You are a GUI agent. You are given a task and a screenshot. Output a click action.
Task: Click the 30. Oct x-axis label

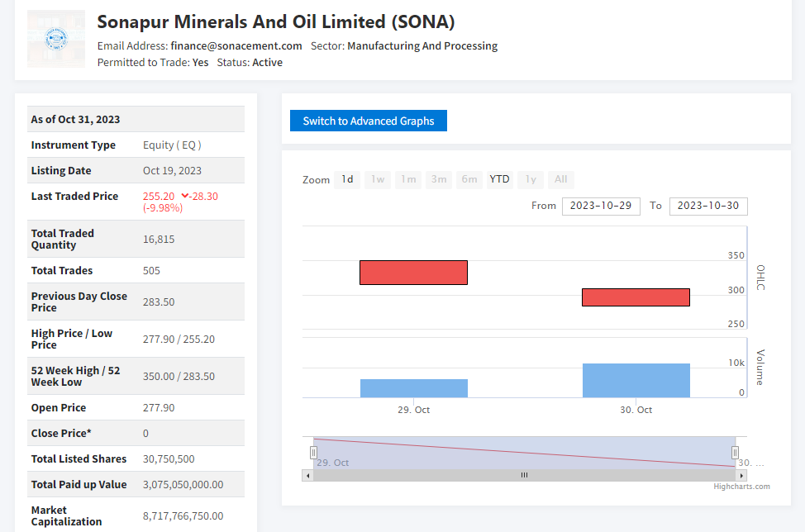click(636, 410)
